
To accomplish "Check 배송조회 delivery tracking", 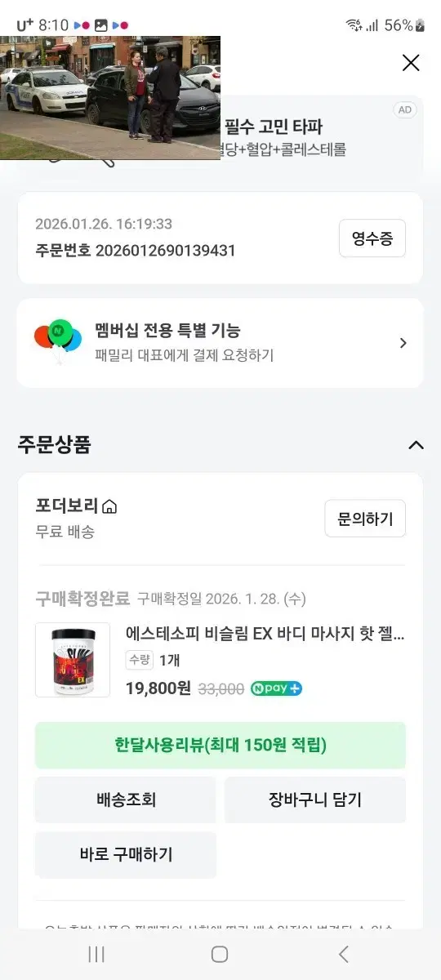I will pos(126,800).
